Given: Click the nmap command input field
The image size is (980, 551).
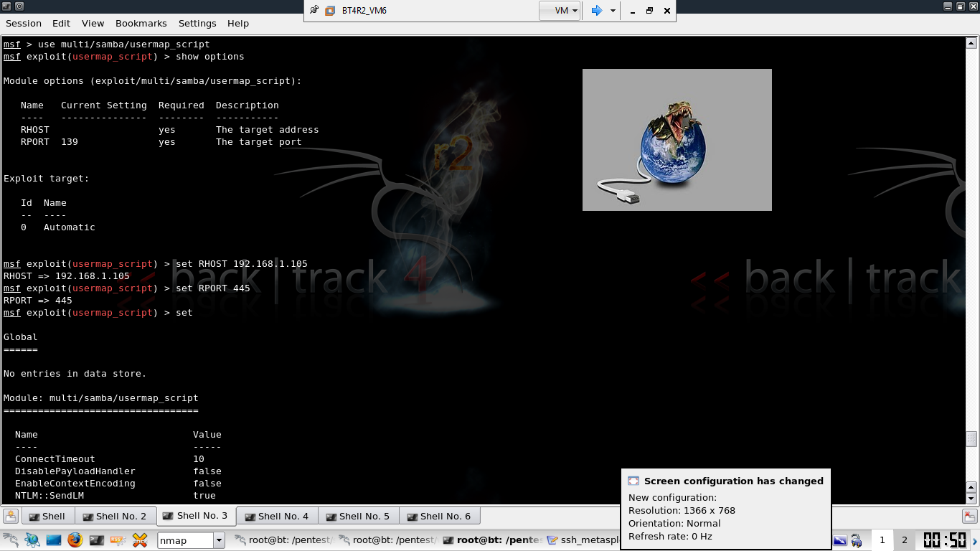Looking at the screenshot, I should pyautogui.click(x=185, y=540).
